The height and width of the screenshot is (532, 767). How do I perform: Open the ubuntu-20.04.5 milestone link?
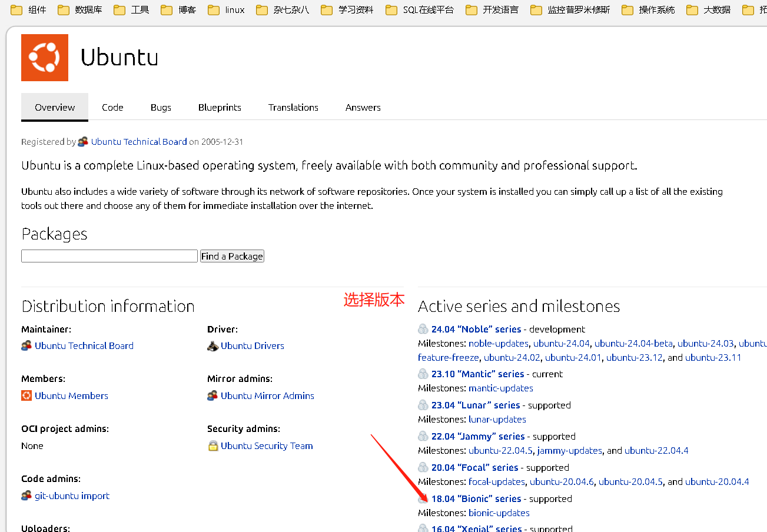(630, 481)
